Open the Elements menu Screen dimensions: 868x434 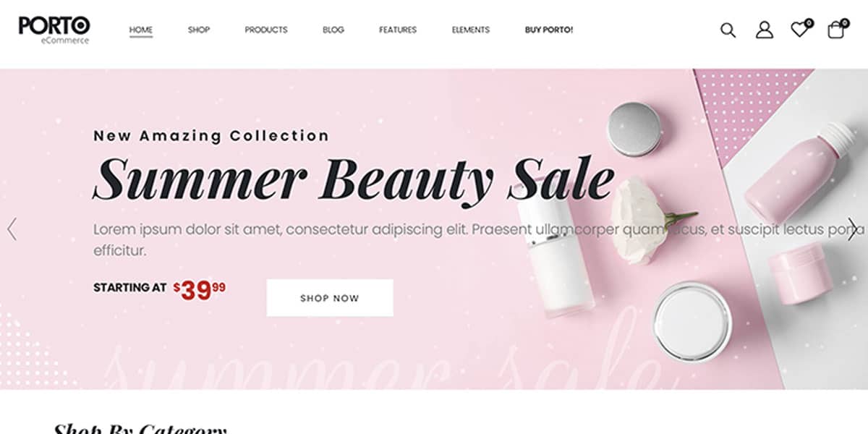[x=471, y=30]
